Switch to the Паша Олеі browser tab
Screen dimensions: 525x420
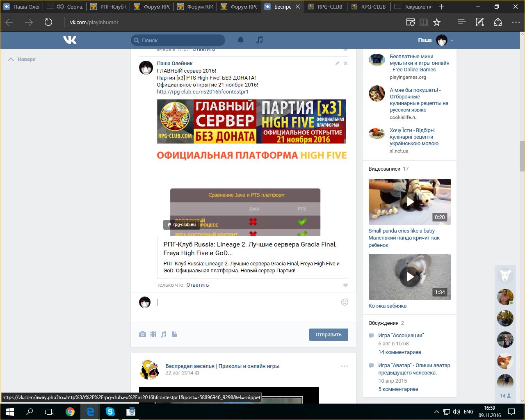click(22, 7)
